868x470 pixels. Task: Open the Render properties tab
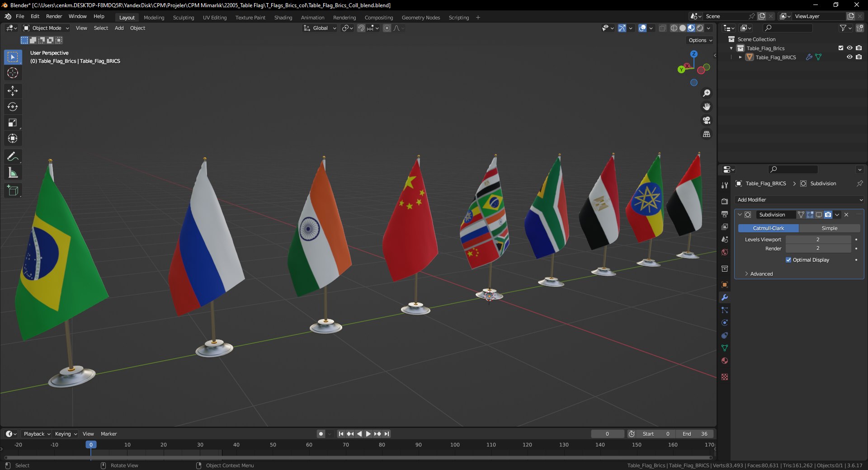click(725, 201)
